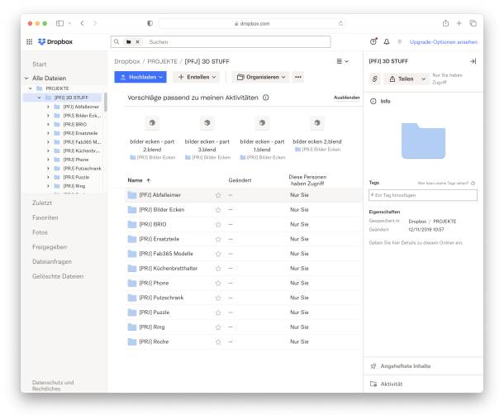Open new Safari tab
The image size is (504, 420).
459,23
